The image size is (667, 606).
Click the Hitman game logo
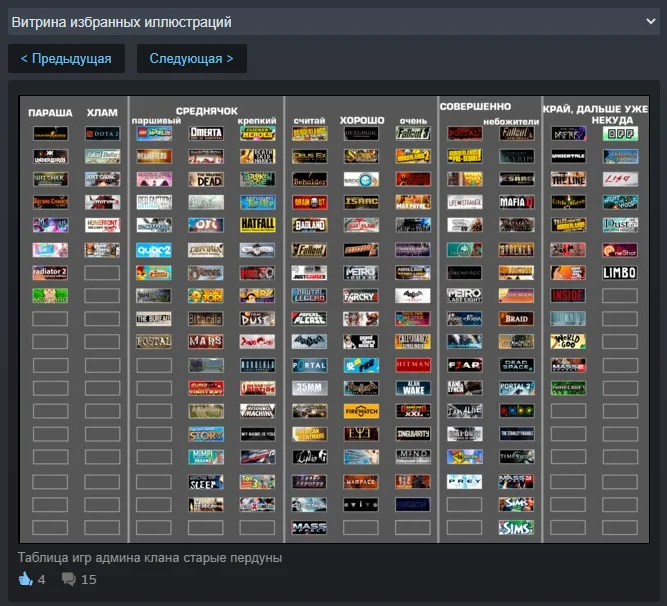tap(413, 365)
